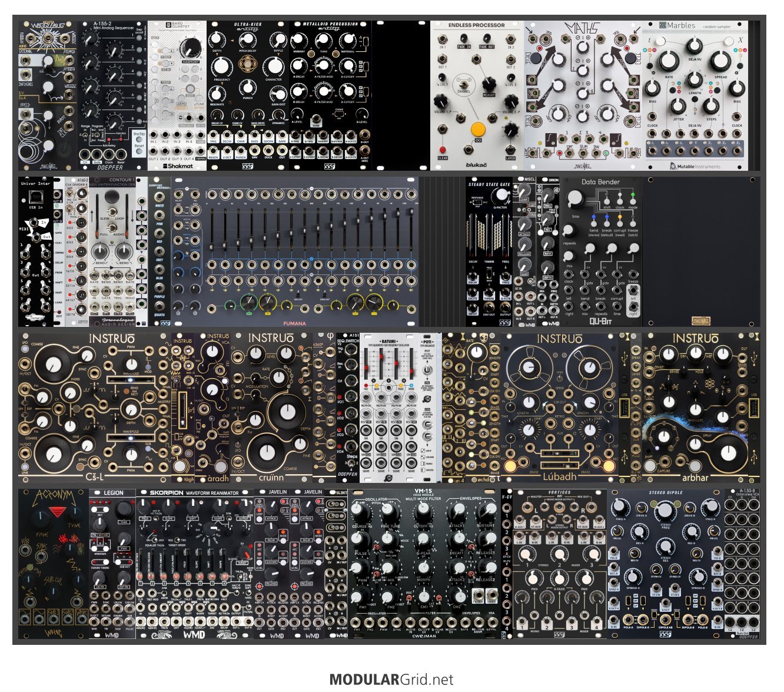Select the WMD Orion module
This screenshot has width=784, height=692.
548,251
